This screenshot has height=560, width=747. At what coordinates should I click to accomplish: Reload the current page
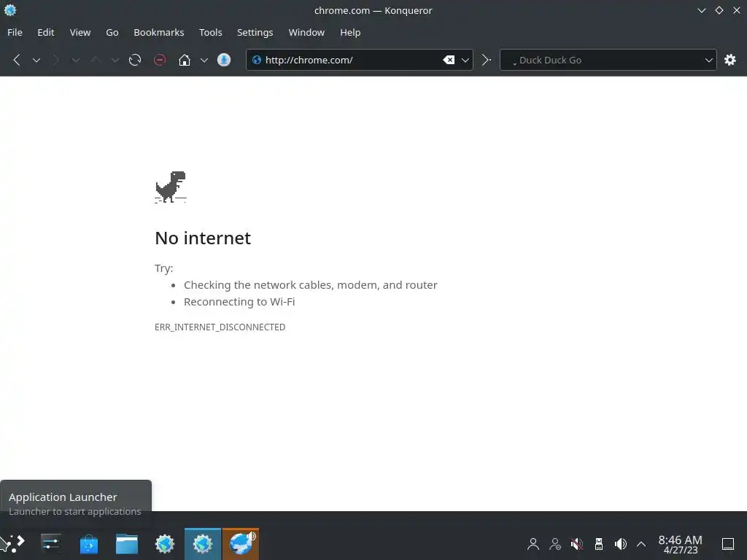tap(135, 60)
